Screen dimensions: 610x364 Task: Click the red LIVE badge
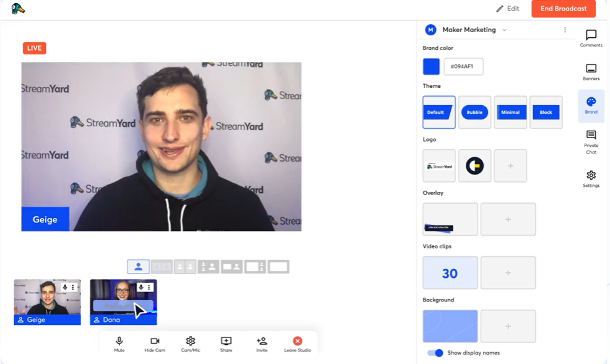click(x=34, y=48)
